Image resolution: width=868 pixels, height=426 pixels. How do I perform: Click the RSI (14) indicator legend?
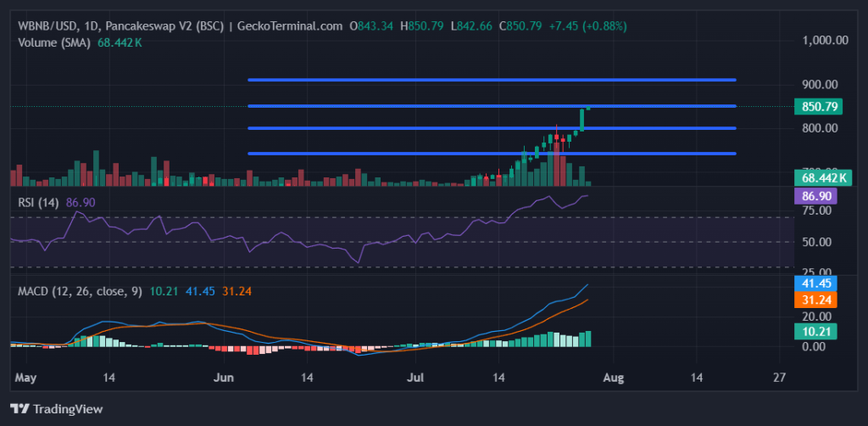[40, 202]
